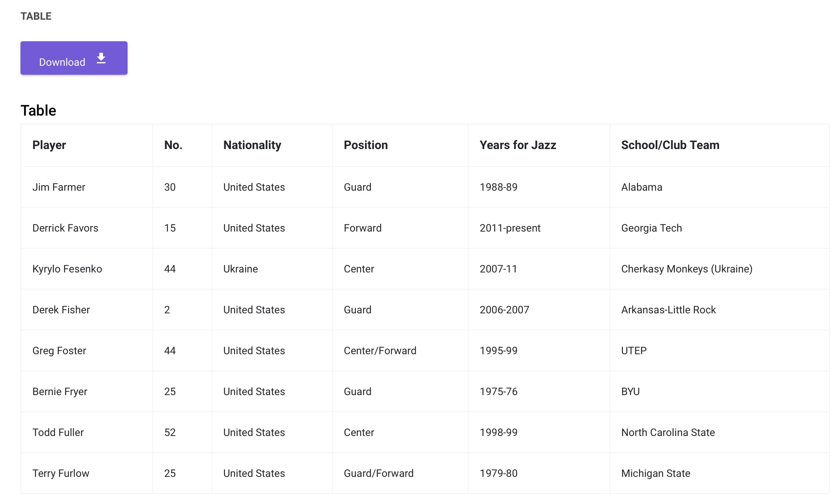Select the Jim Farmer player cell
836x504 pixels.
click(x=87, y=187)
